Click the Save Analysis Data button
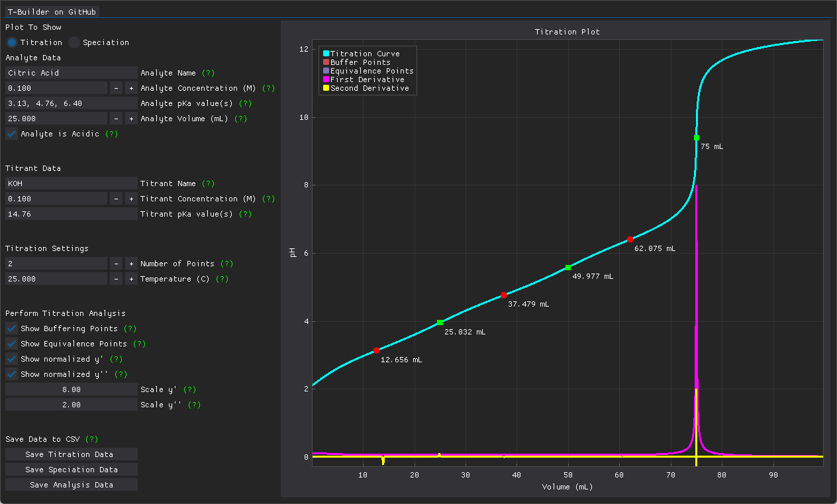 click(x=71, y=484)
